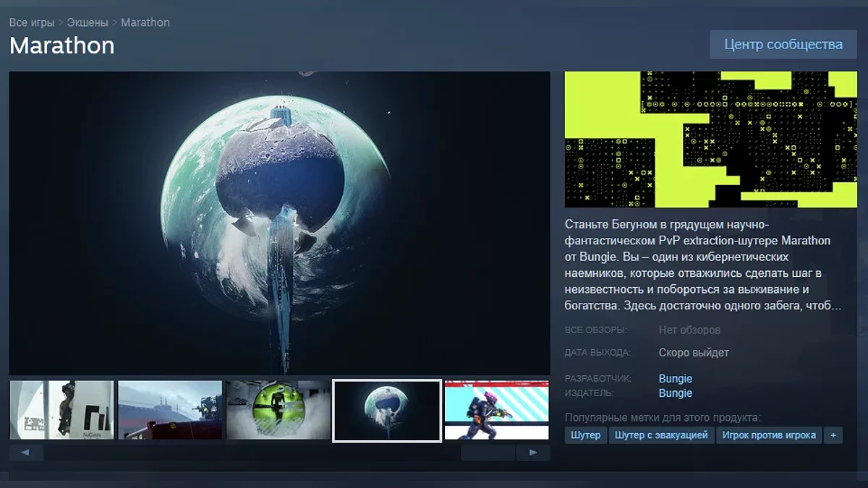Select first thumbnail with white NuCaloric wall
The height and width of the screenshot is (488, 868).
pos(61,410)
